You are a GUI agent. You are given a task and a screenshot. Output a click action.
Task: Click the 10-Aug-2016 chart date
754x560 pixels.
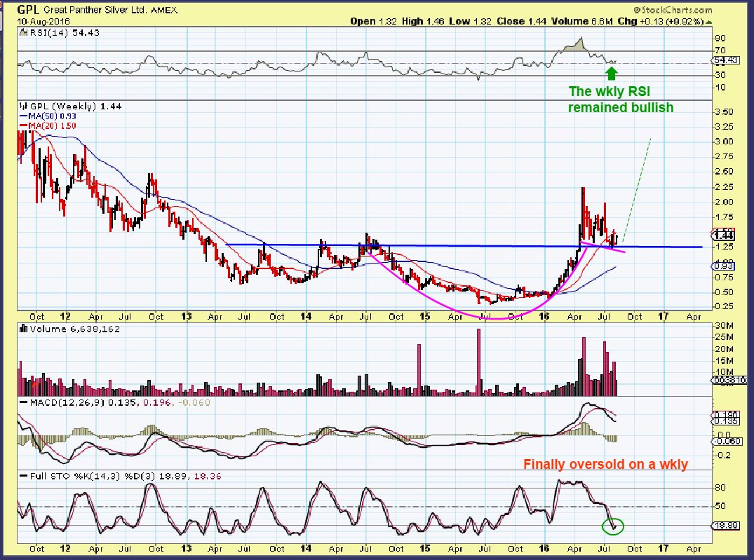click(x=43, y=22)
